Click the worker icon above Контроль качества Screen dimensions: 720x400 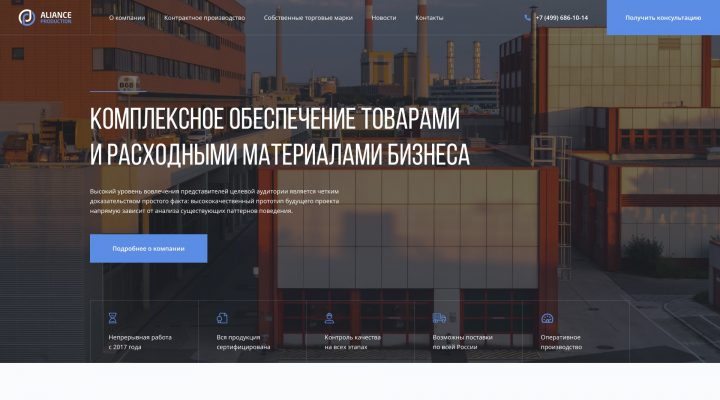point(329,318)
